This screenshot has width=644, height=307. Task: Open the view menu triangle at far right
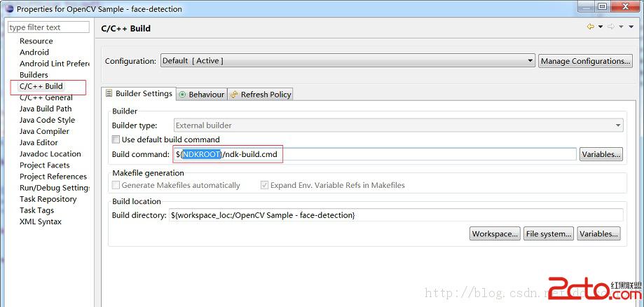point(631,27)
